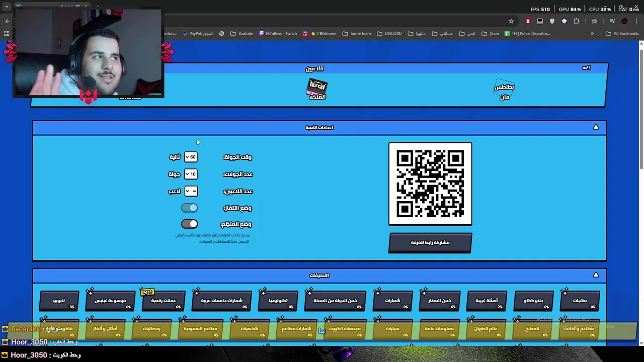
Task: Show hidden bookmarks with double chevron
Action: coord(592,34)
